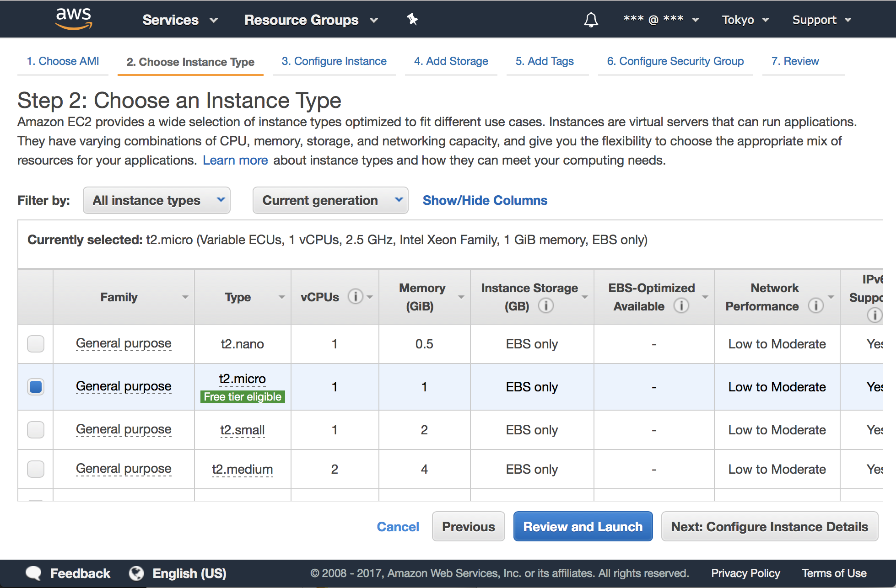Click General purpose in t2.micro row
This screenshot has width=896, height=588.
point(124,386)
